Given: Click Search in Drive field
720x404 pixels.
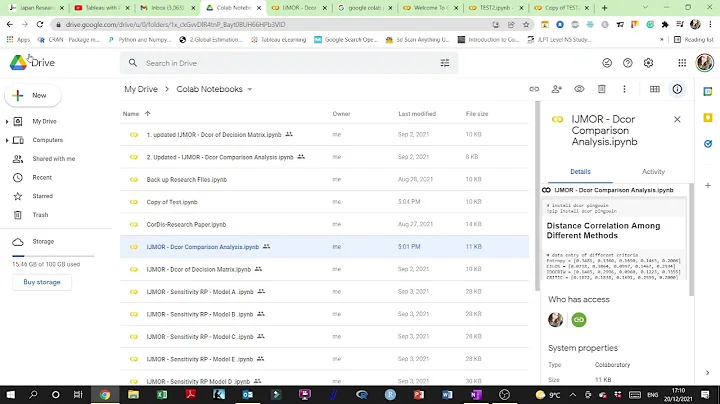Looking at the screenshot, I should 288,63.
